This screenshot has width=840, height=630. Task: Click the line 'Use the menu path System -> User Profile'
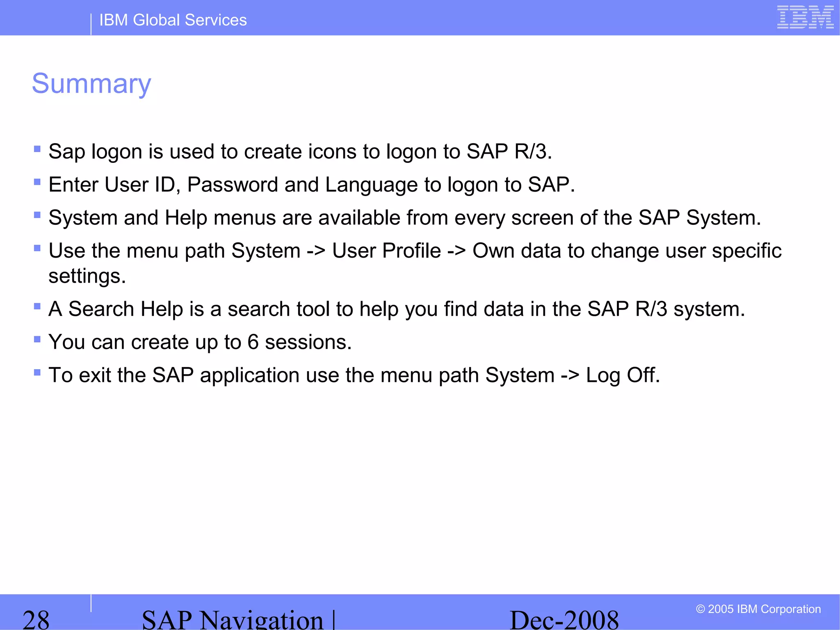(x=415, y=251)
